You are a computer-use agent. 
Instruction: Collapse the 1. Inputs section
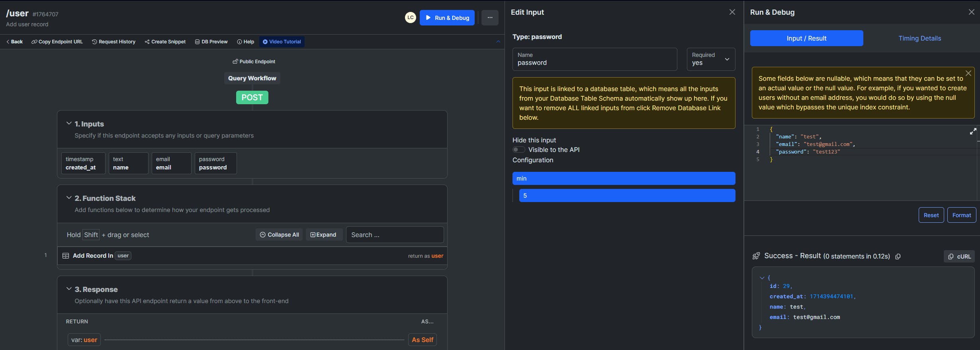point(69,124)
